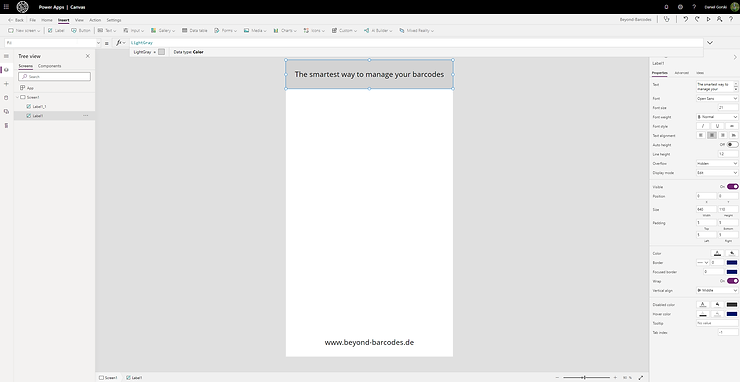Open the File menu

33,20
